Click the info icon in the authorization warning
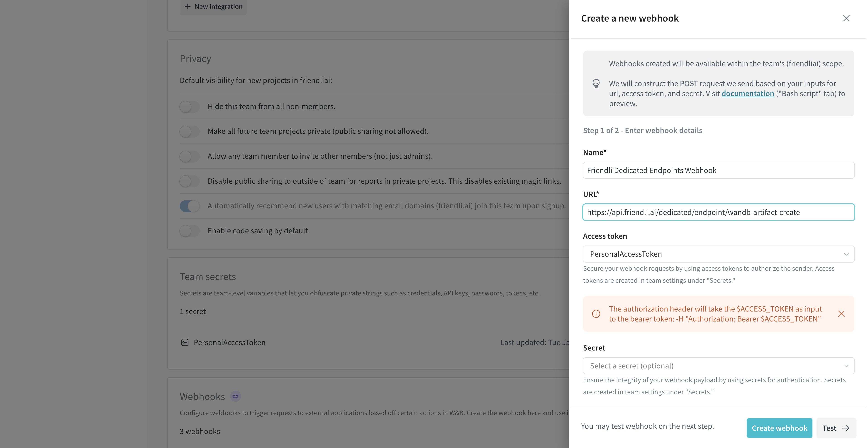The height and width of the screenshot is (448, 868). (596, 314)
